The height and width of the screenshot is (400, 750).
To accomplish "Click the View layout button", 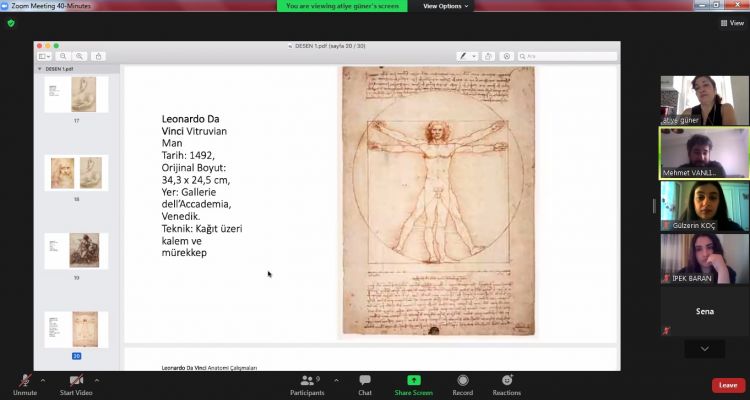I will point(732,23).
